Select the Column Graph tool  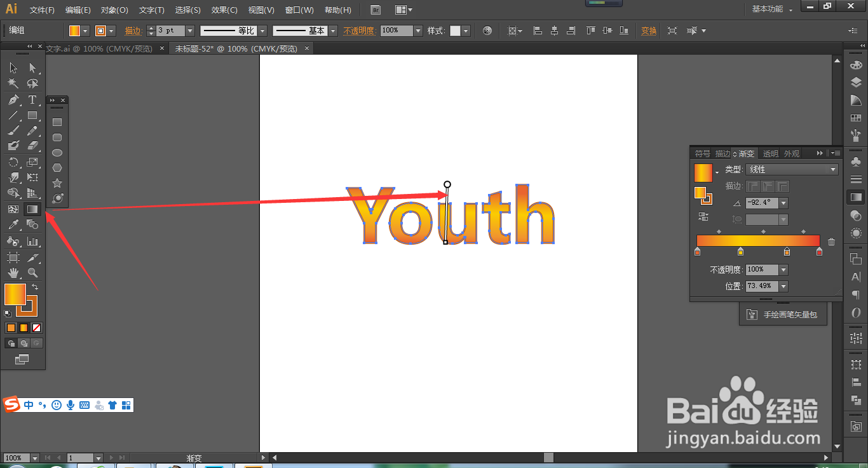point(32,241)
